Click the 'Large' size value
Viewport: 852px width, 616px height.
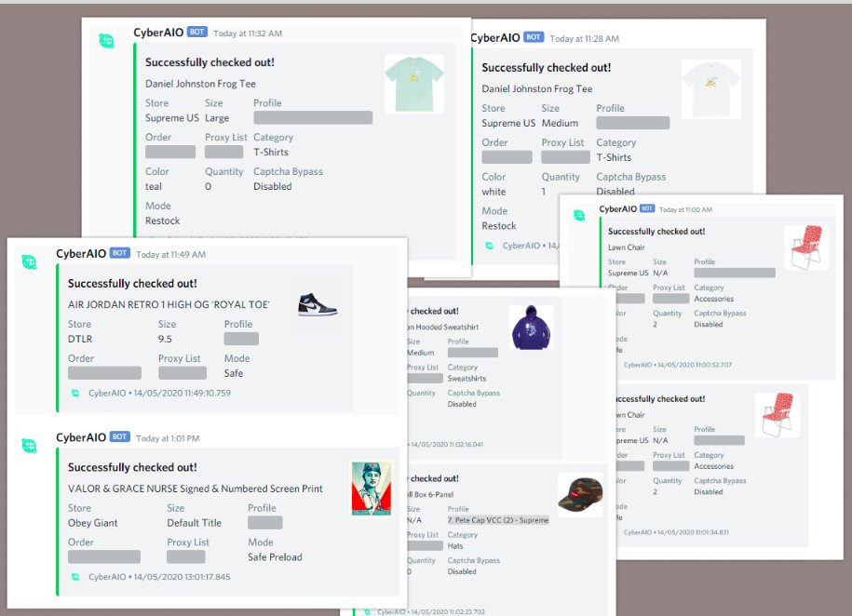click(x=217, y=118)
